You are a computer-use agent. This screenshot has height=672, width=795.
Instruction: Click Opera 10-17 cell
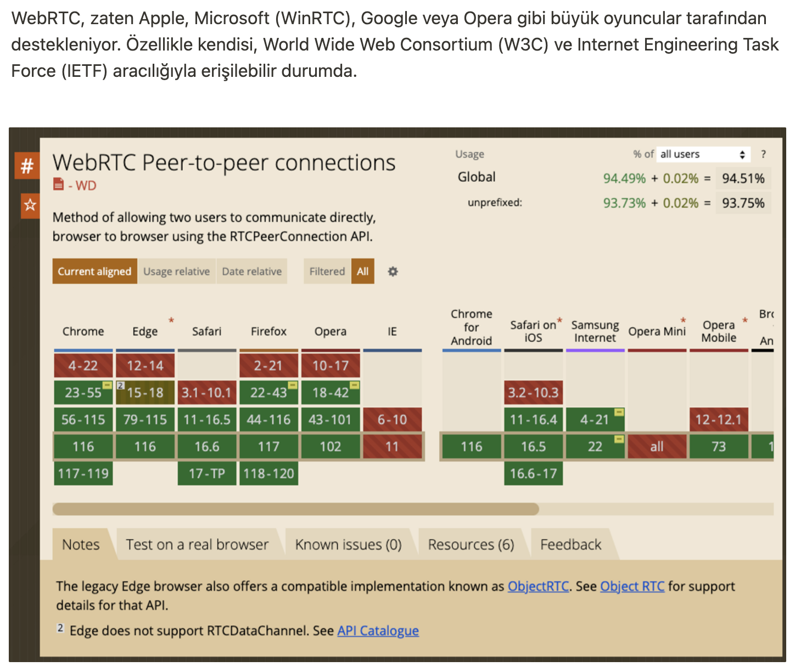(331, 366)
